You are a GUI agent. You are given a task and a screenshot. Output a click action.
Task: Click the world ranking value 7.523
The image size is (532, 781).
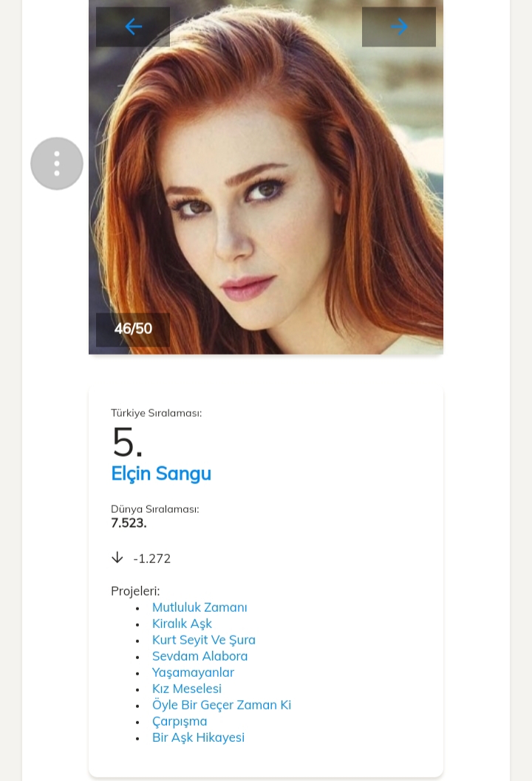pos(129,523)
